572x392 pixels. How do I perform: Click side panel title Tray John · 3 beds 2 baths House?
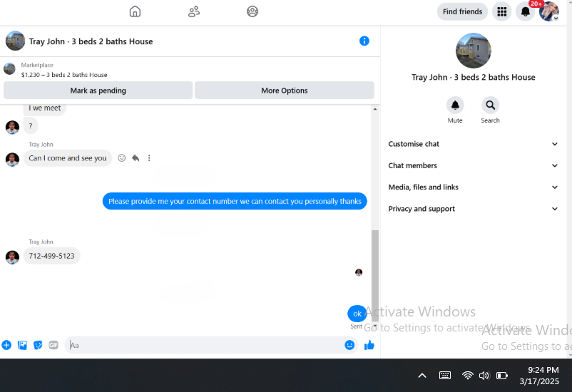click(x=474, y=77)
